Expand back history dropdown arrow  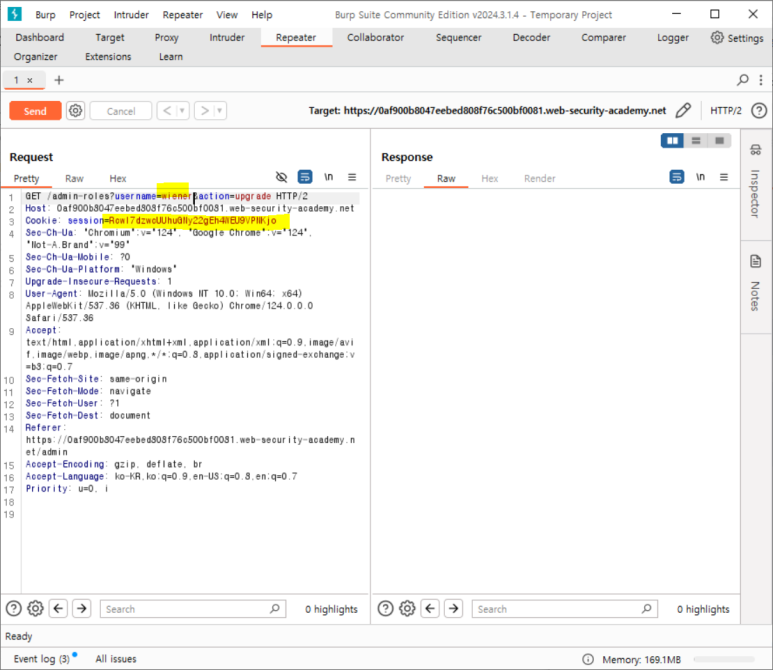[182, 110]
